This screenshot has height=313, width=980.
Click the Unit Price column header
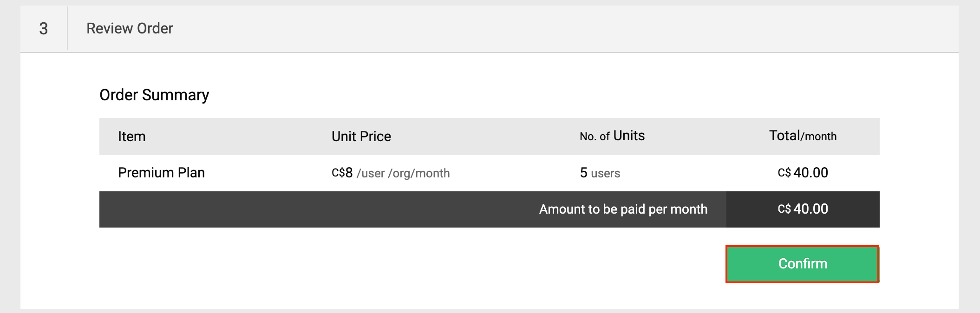[x=361, y=136]
